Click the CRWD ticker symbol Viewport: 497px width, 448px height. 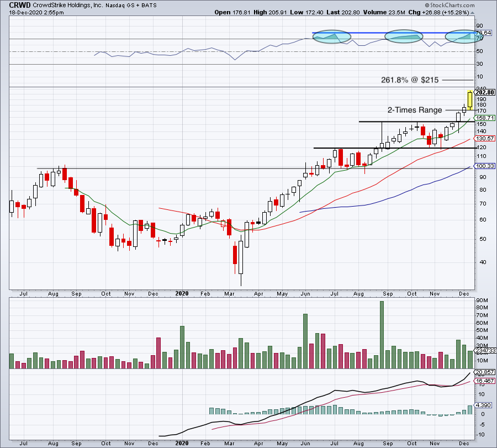(x=20, y=5)
